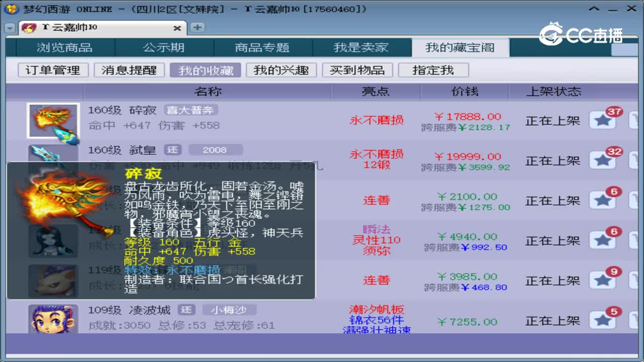644x362 pixels.
Task: Add a new window tab with plus
Action: pos(197,28)
